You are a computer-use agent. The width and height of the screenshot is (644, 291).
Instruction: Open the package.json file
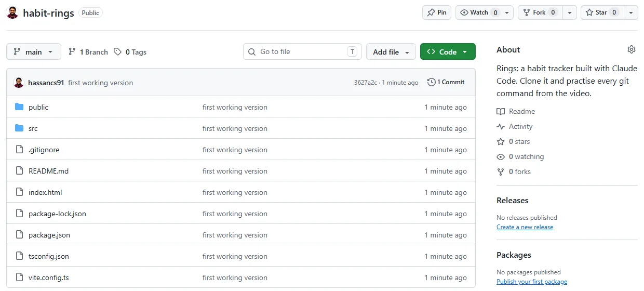click(x=49, y=235)
